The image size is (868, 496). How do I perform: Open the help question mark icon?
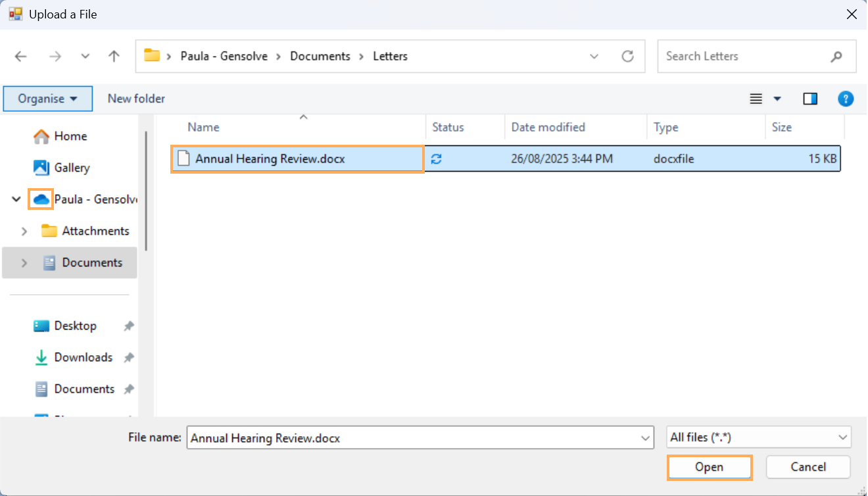(845, 99)
